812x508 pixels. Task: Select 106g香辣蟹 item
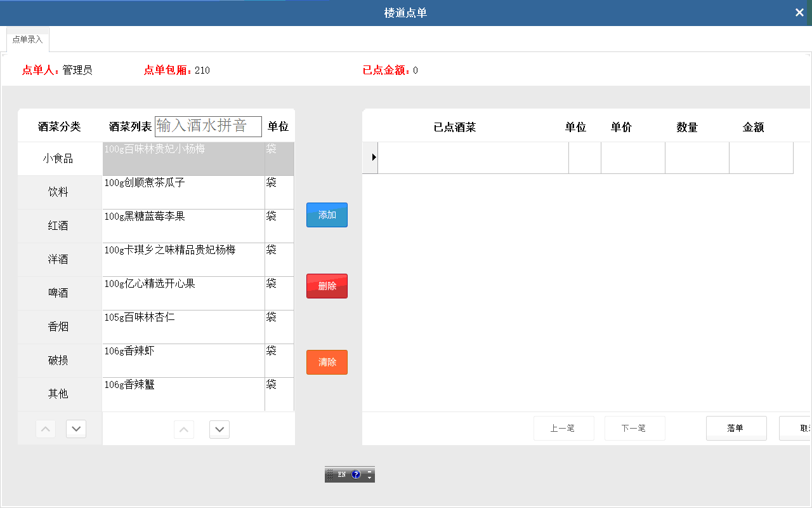[x=183, y=394]
